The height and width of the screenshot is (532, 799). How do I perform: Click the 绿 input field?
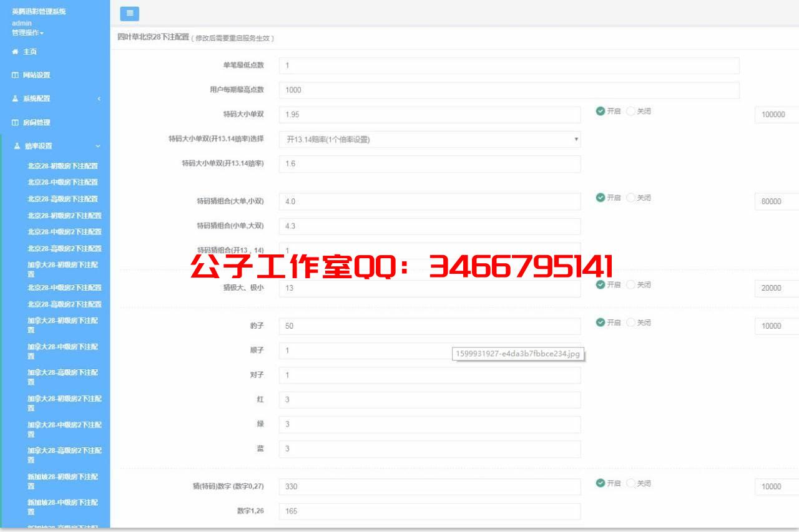(429, 425)
